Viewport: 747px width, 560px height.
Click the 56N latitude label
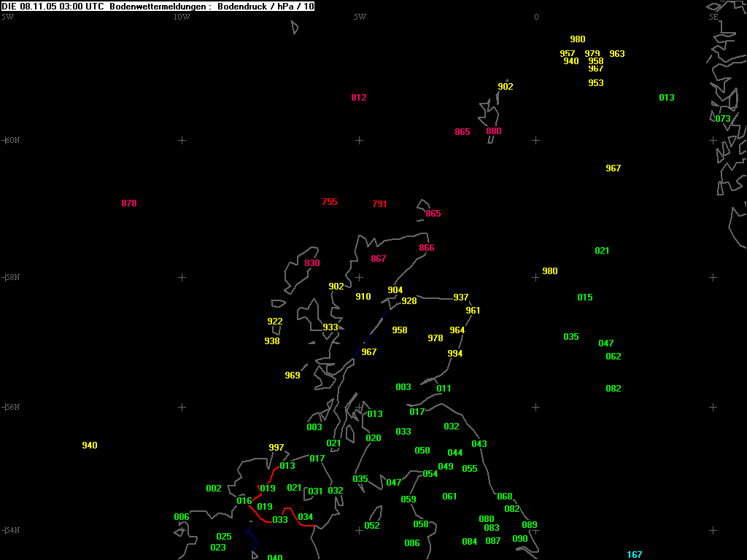click(x=12, y=407)
